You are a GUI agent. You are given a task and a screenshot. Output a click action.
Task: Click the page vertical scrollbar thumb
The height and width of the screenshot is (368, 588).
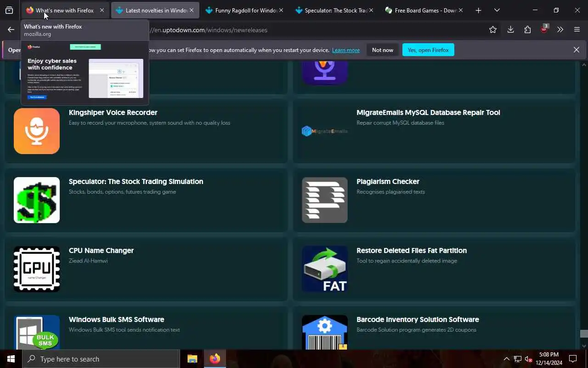click(584, 333)
